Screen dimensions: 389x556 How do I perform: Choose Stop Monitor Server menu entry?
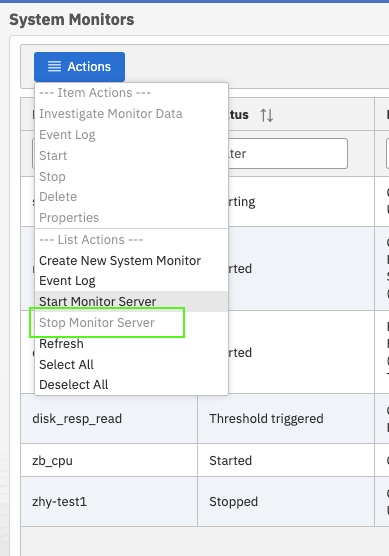pyautogui.click(x=97, y=323)
